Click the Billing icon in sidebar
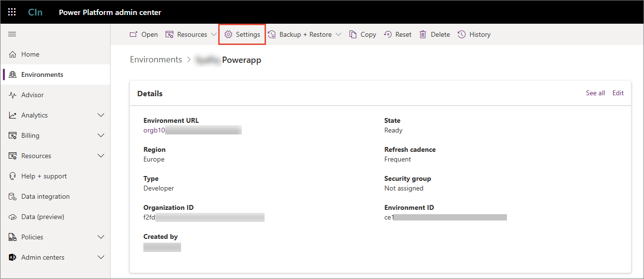The height and width of the screenshot is (279, 644). [x=13, y=135]
